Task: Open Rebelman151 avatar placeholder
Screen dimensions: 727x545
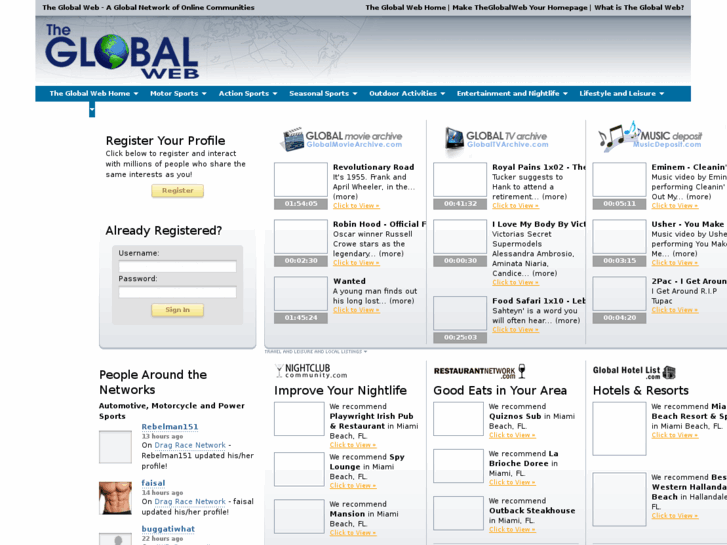Action: click(x=115, y=447)
